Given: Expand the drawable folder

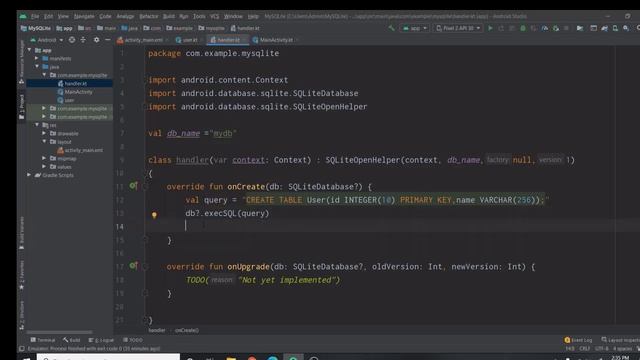Looking at the screenshot, I should (x=44, y=133).
